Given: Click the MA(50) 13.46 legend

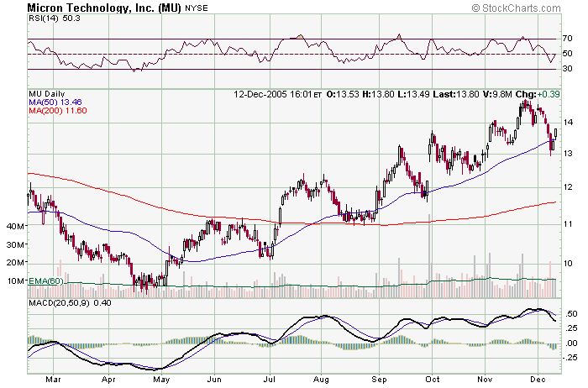Looking at the screenshot, I should [55, 102].
